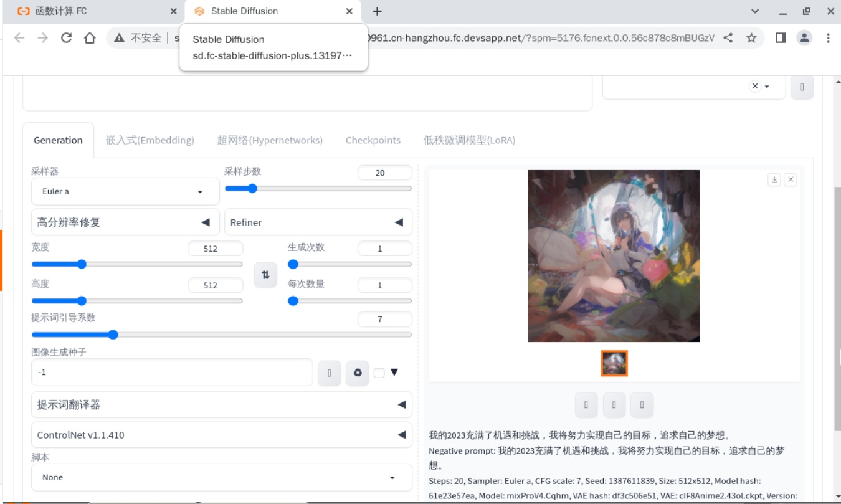This screenshot has width=841, height=504.
Task: Click the 每次数量 slider
Action: click(349, 301)
